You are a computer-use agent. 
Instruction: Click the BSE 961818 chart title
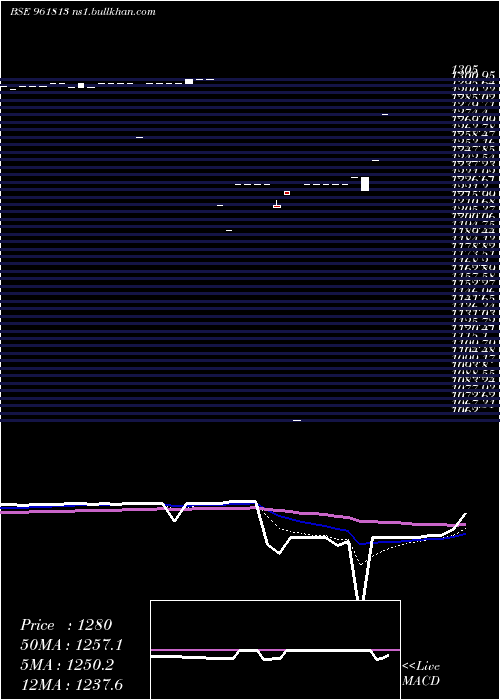tap(39, 12)
